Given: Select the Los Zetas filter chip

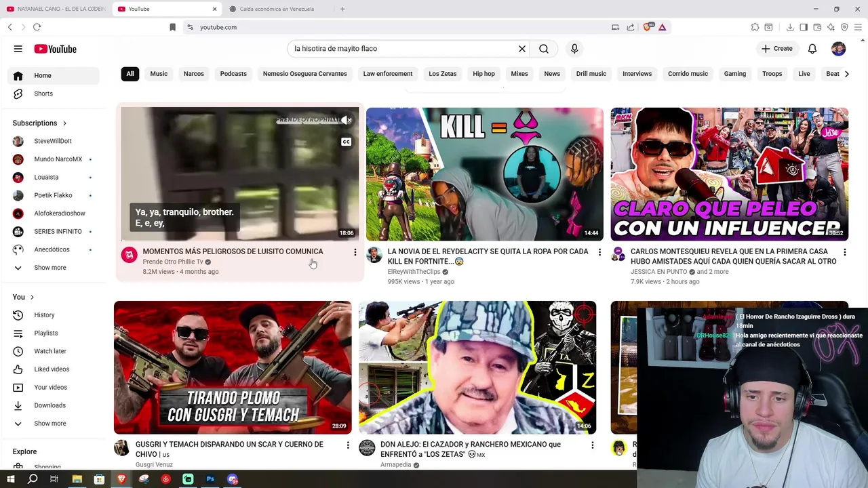Looking at the screenshot, I should [x=443, y=74].
